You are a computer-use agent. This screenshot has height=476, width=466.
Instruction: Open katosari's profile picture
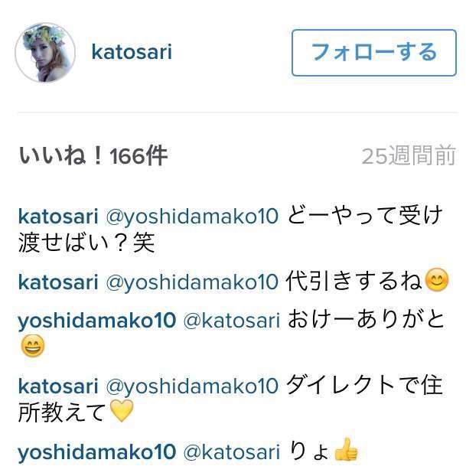coord(45,53)
